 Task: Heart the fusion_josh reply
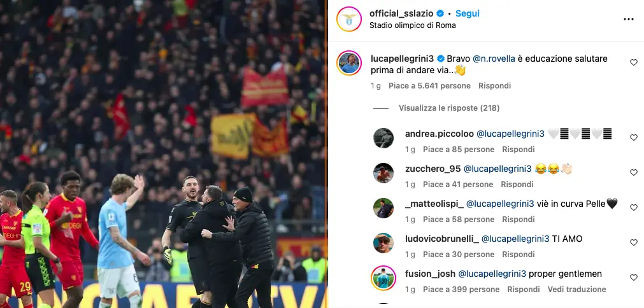point(634,277)
